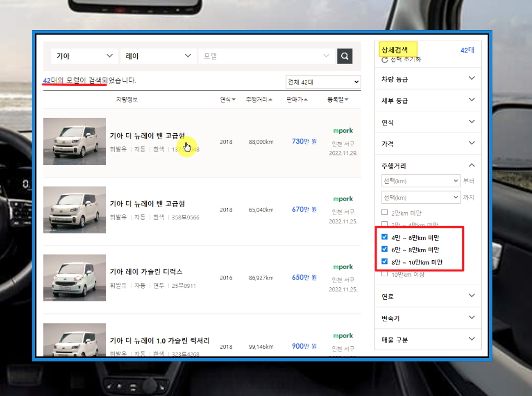This screenshot has width=532, height=396.
Task: Open 기아 더 뉴레이 1.0 가솔린 럭셔리 title
Action: [x=160, y=340]
